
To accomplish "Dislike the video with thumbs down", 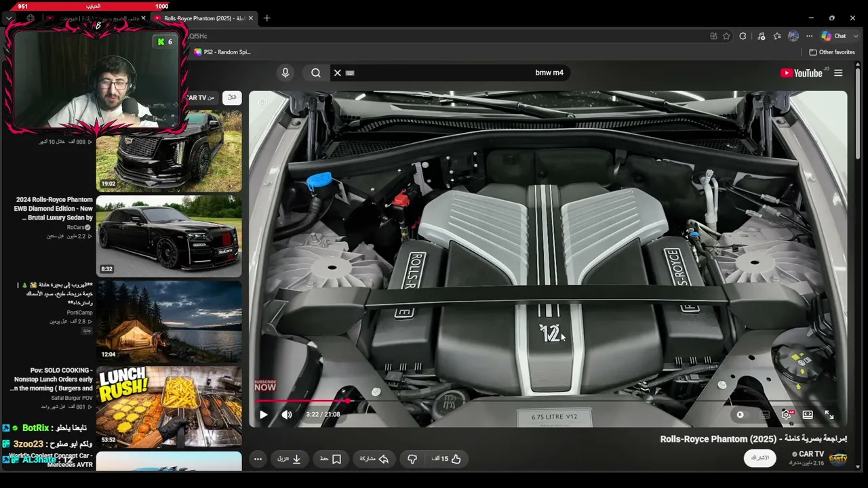I will pos(412,459).
